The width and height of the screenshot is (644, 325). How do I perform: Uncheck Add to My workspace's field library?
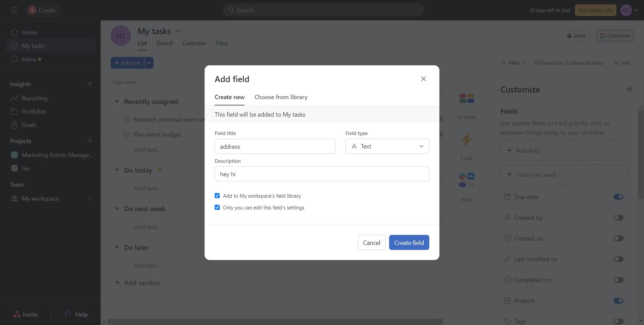click(x=217, y=195)
